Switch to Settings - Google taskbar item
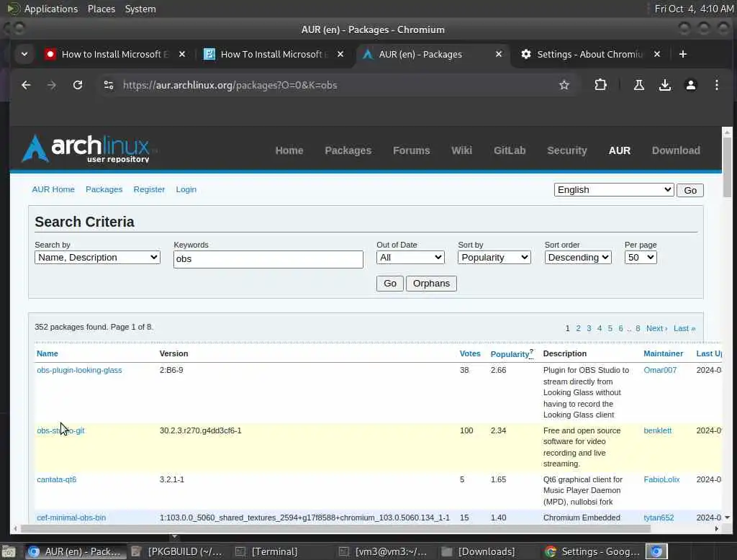 coord(592,551)
